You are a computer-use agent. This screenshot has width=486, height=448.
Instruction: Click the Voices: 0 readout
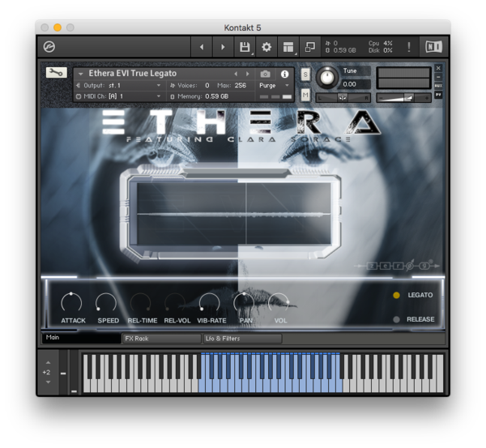(190, 85)
